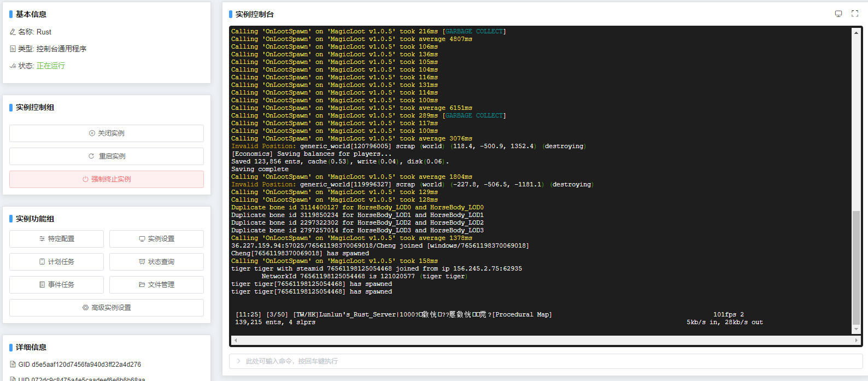Click the command input field
Screen dimensions: 868x381
pyautogui.click(x=546, y=361)
